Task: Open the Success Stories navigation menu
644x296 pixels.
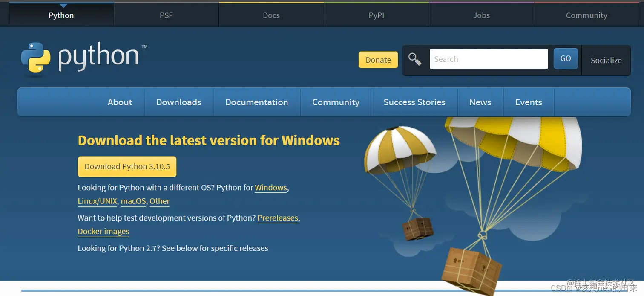Action: (x=414, y=102)
